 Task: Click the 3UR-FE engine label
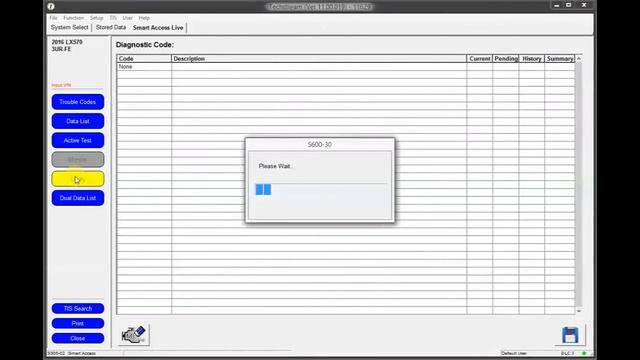61,49
